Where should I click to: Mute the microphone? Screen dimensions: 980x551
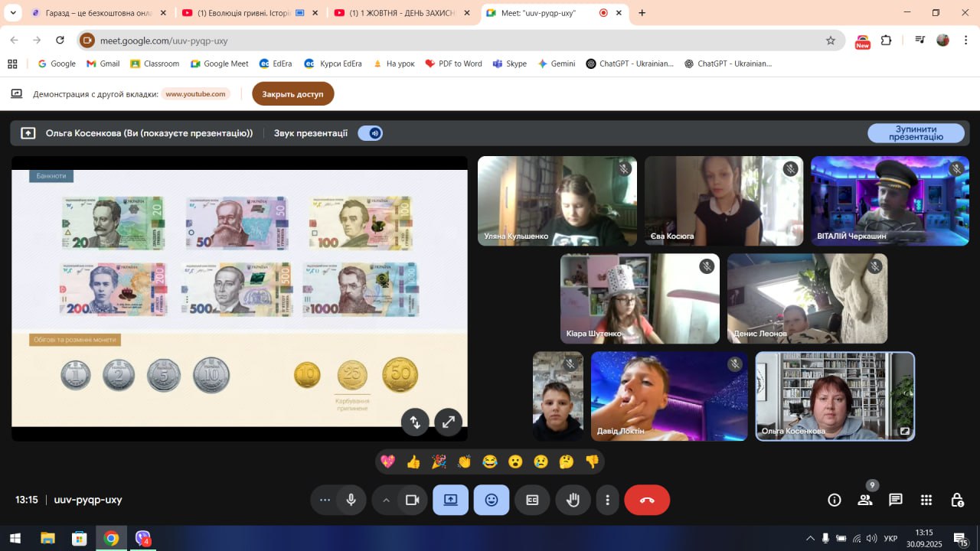[351, 500]
